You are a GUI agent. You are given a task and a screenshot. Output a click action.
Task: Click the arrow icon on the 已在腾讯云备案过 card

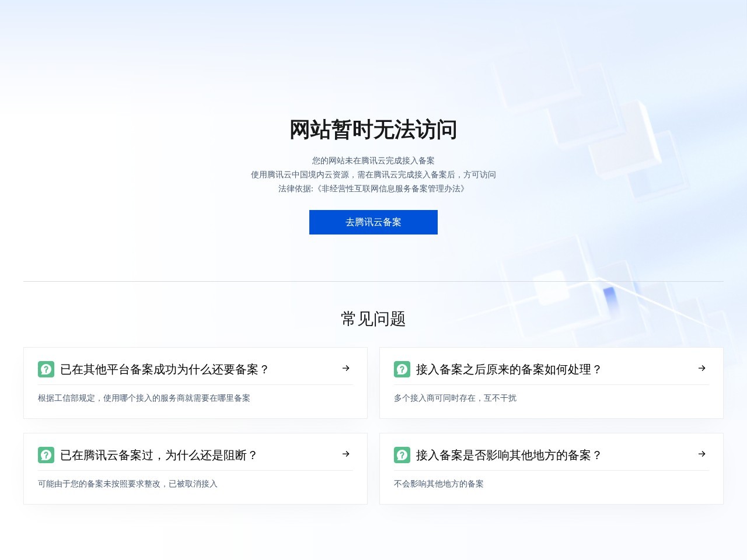(346, 455)
